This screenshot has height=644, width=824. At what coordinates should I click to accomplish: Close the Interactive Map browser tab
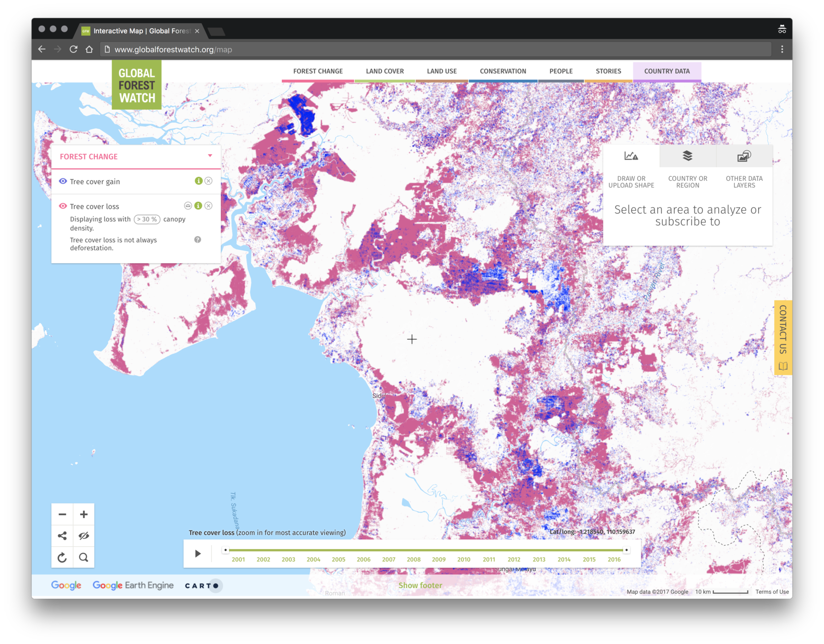[197, 31]
